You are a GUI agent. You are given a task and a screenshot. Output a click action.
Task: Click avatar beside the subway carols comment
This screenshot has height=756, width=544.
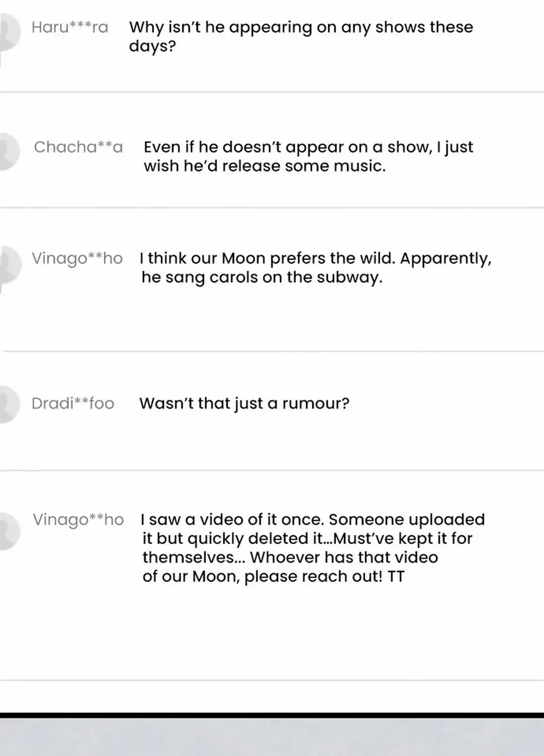[10, 264]
